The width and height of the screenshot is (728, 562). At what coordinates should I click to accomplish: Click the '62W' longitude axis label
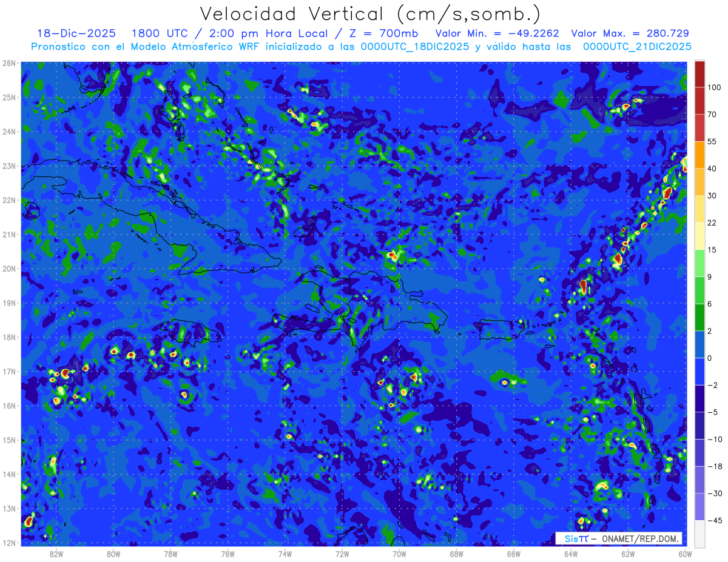tap(628, 554)
